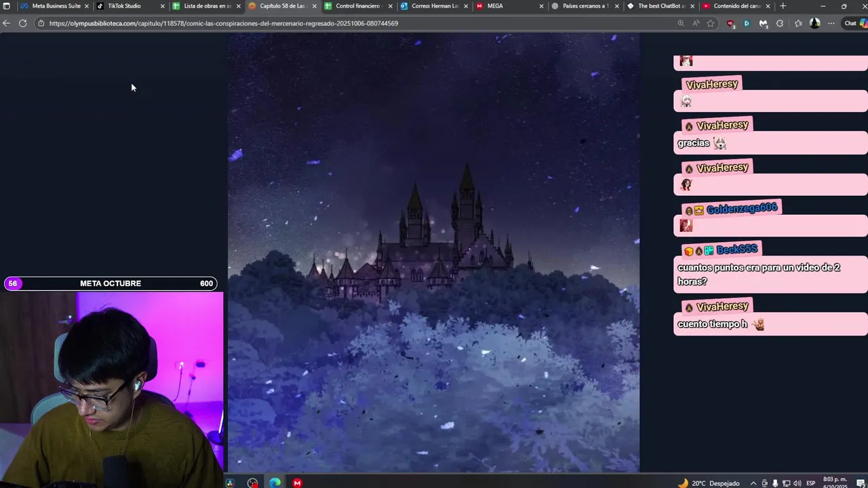Viewport: 868px width, 488px height.
Task: Open the OBS taskbar icon
Action: [x=252, y=483]
